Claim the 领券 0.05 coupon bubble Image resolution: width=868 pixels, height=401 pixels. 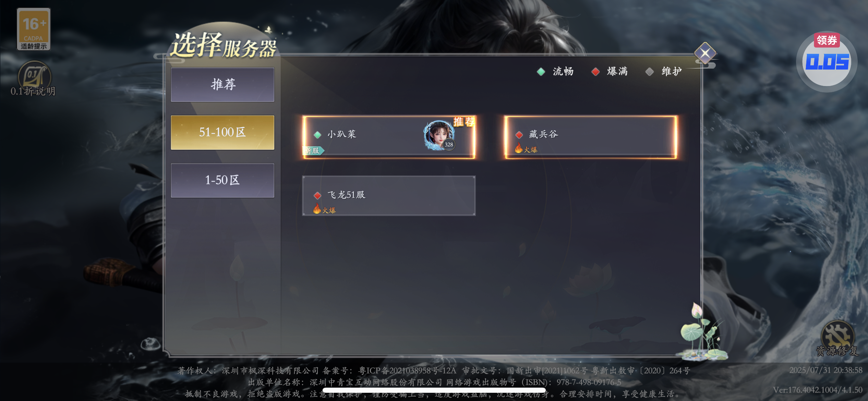pos(827,62)
